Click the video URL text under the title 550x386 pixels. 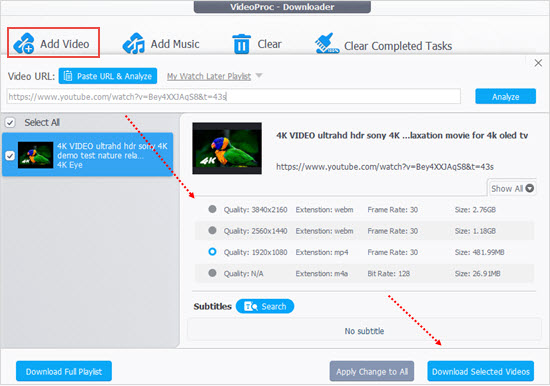coord(385,167)
